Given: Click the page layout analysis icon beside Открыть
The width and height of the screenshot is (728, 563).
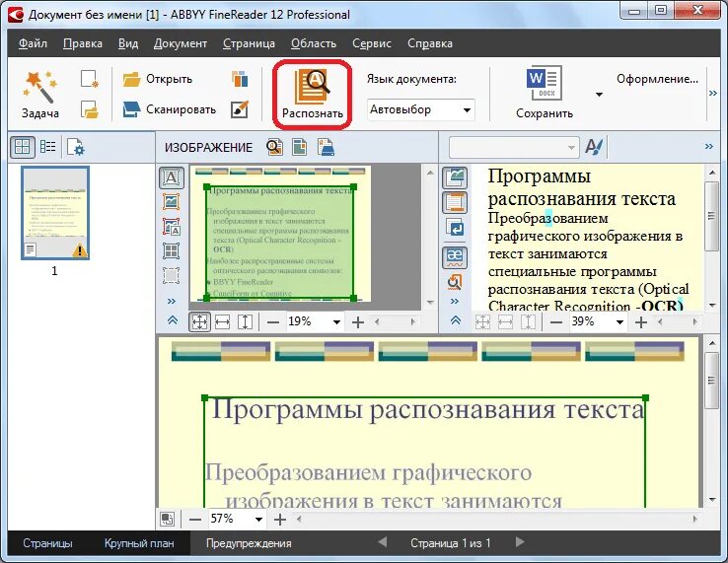Looking at the screenshot, I should point(240,79).
